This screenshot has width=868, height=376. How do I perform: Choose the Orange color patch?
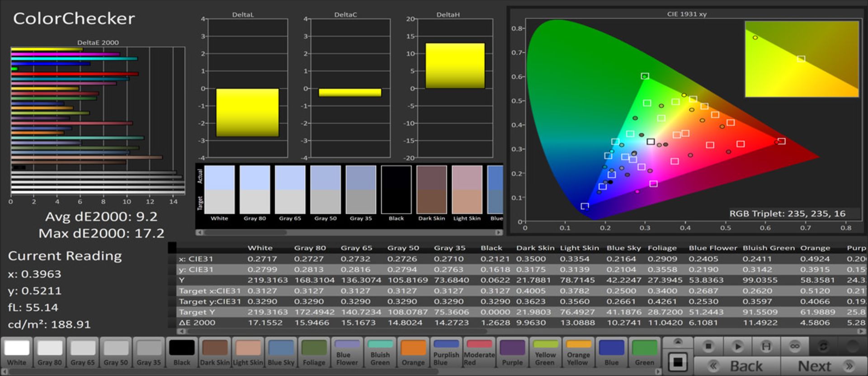click(x=413, y=352)
